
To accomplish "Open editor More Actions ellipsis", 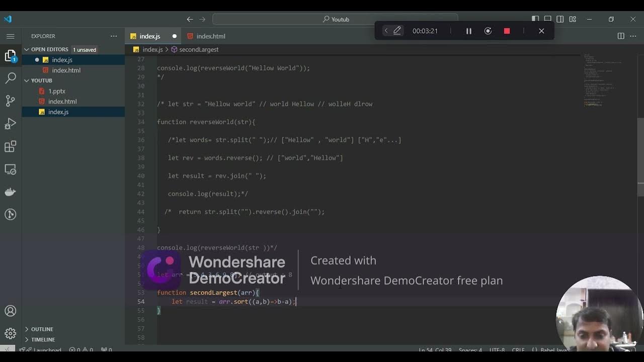I will [x=633, y=36].
